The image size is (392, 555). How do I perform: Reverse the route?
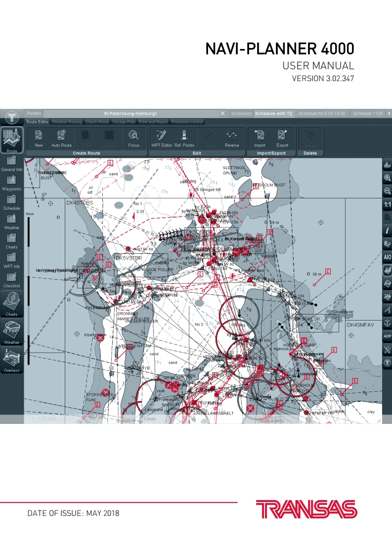232,139
